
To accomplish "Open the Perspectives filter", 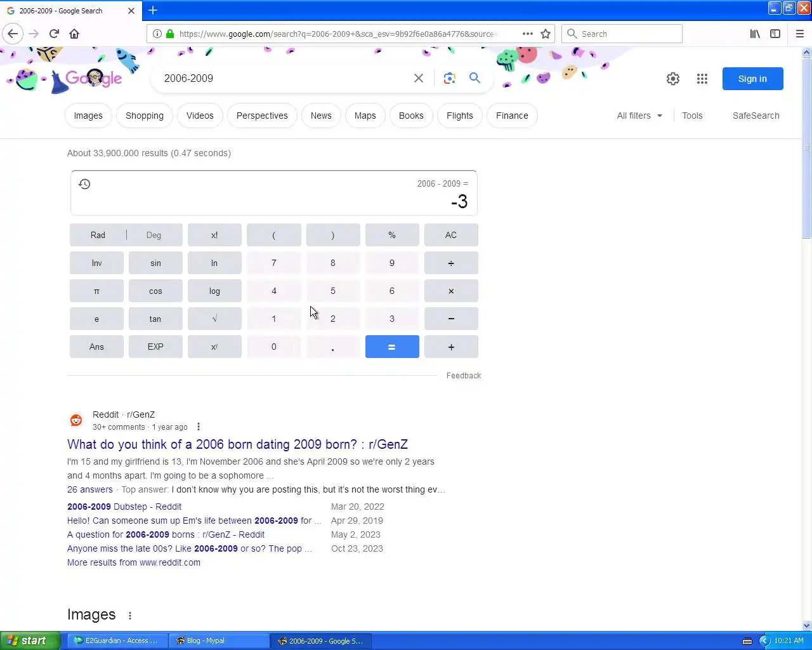I will coord(262,116).
